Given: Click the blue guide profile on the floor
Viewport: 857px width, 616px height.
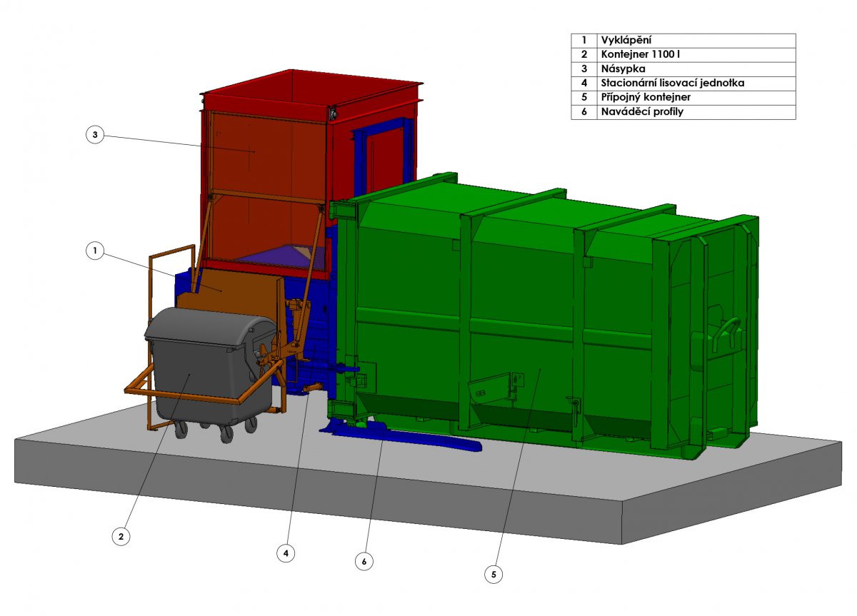Looking at the screenshot, I should [x=400, y=435].
